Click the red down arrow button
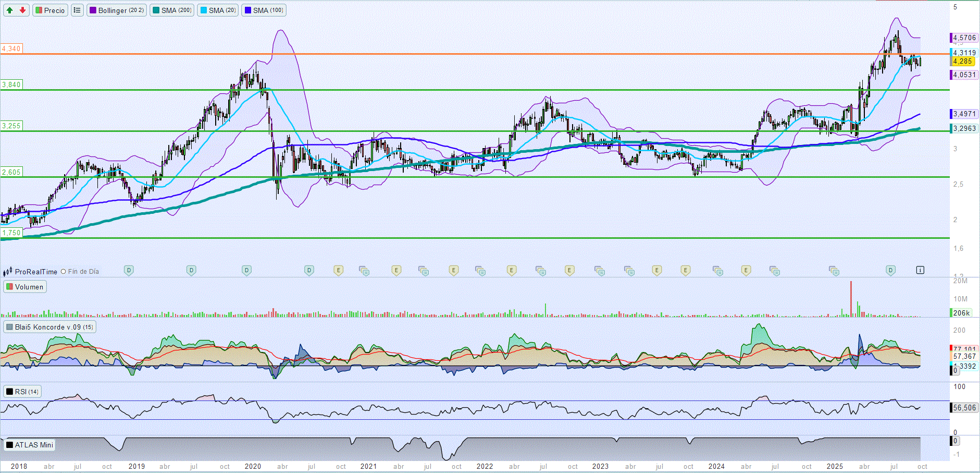Viewport: 980px width, 473px height. (x=22, y=10)
